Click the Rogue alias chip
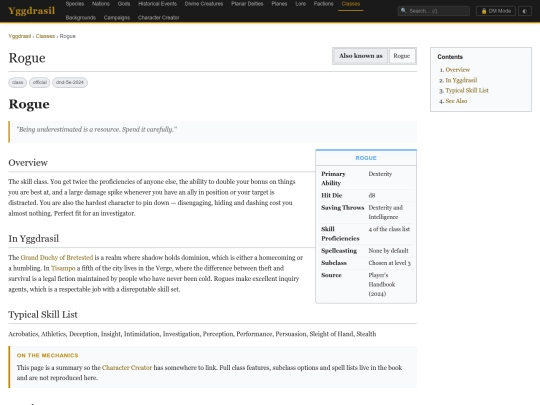This screenshot has width=540, height=405. click(x=402, y=56)
